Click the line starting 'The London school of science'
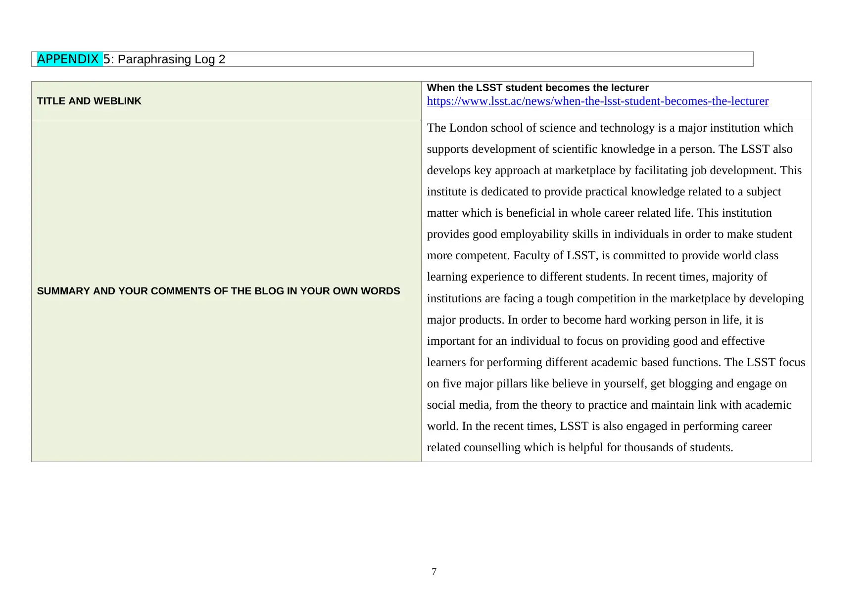 coord(610,128)
